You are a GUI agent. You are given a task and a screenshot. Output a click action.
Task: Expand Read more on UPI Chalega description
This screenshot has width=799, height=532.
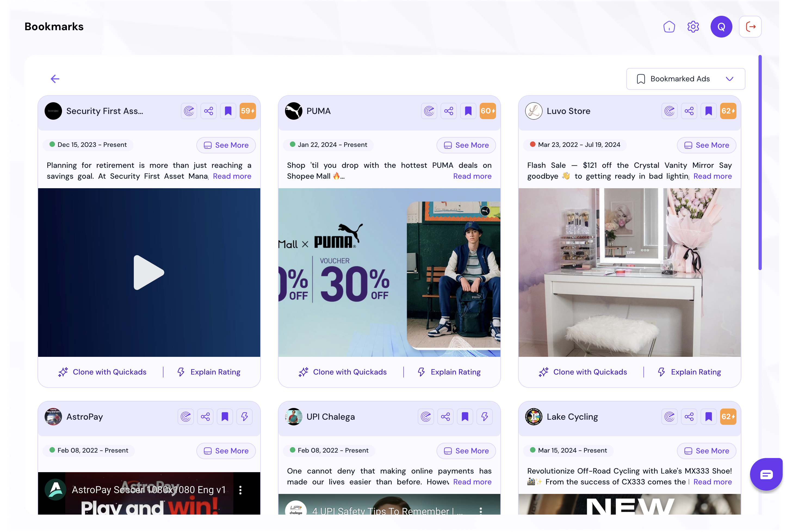tap(472, 482)
